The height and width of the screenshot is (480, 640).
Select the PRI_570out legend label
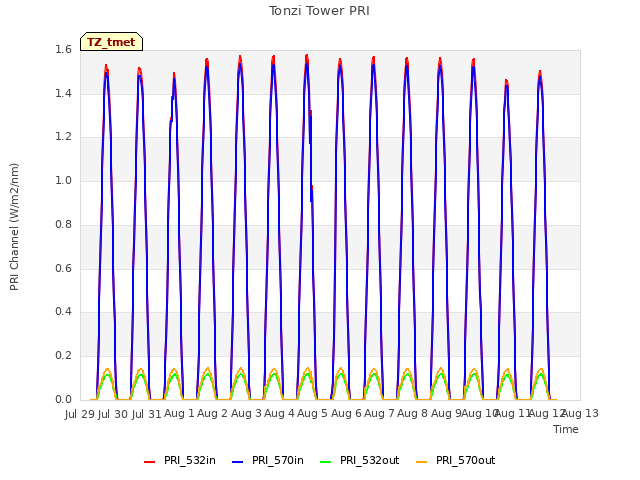click(x=466, y=460)
